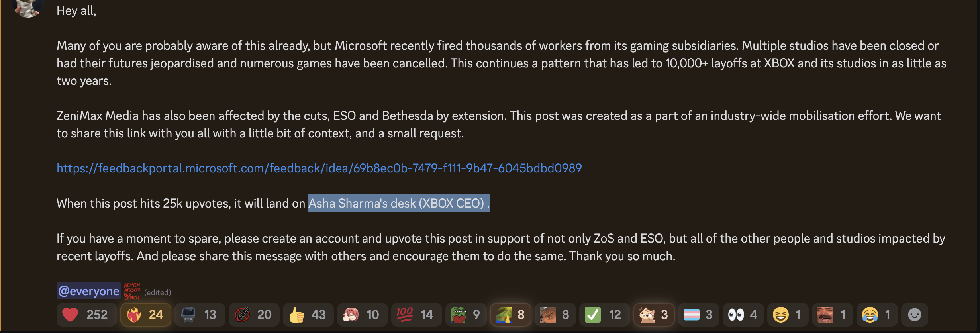Click the Pepe frog heart reaction
This screenshot has height=333, width=980.
tap(466, 315)
